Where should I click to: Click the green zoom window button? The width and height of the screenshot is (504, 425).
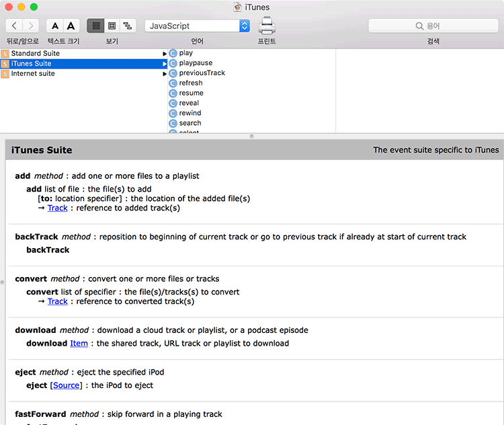coord(34,7)
